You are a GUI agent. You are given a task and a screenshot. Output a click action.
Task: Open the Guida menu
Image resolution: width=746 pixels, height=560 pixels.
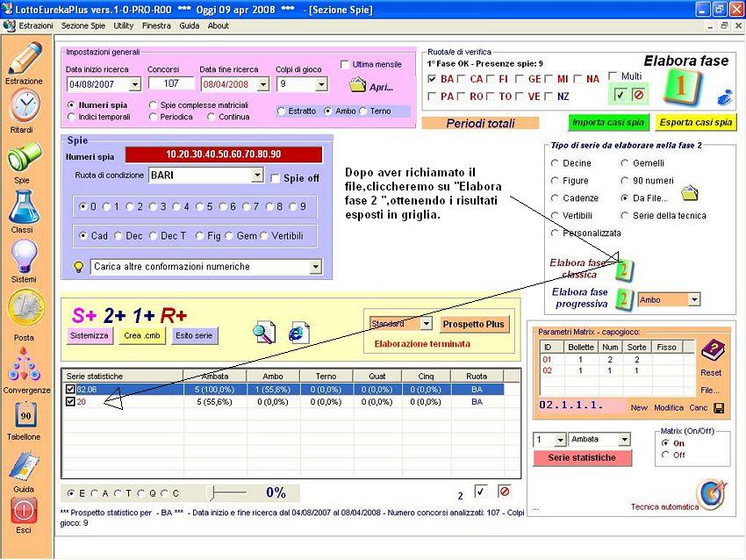(x=190, y=25)
